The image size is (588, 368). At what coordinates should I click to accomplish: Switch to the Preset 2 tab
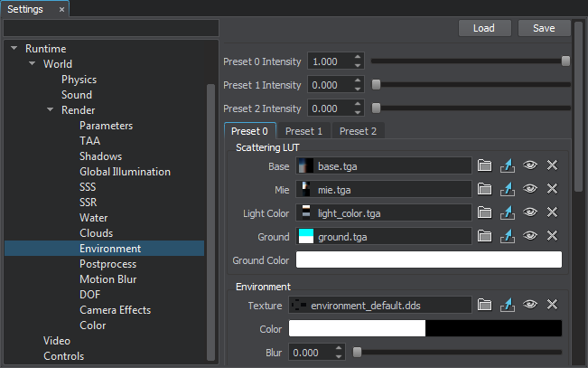[x=358, y=131]
